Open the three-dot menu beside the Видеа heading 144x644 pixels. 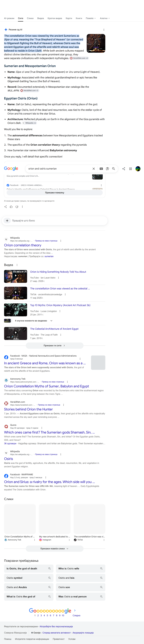[x=17, y=265]
